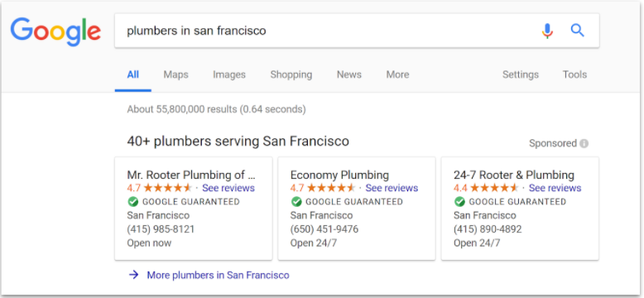644x298 pixels.
Task: Start voice search with the microphone icon
Action: point(547,31)
